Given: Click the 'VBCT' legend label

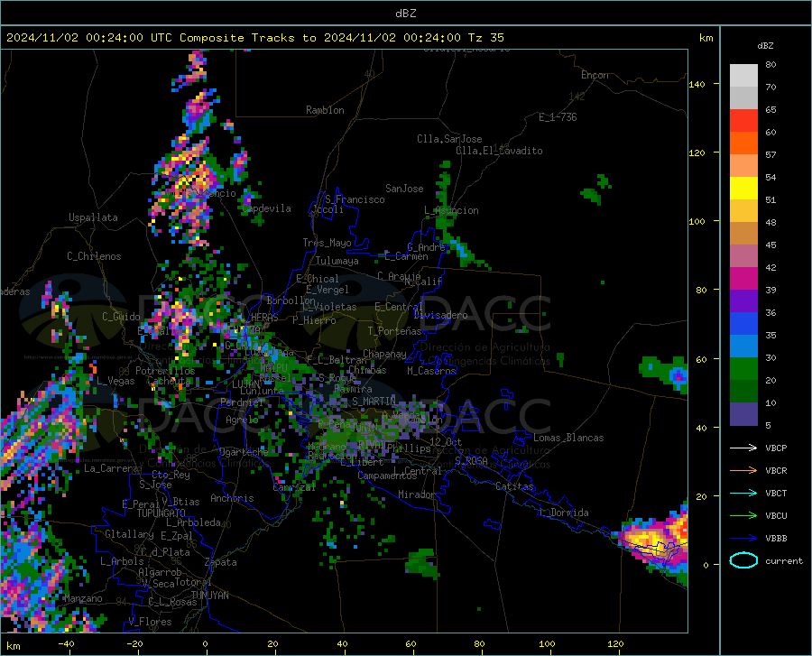Looking at the screenshot, I should 776,493.
